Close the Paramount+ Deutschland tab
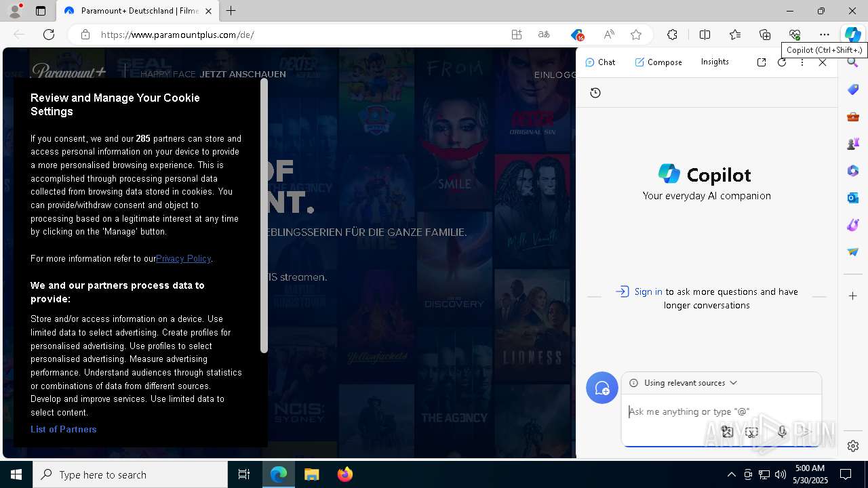 (x=209, y=11)
